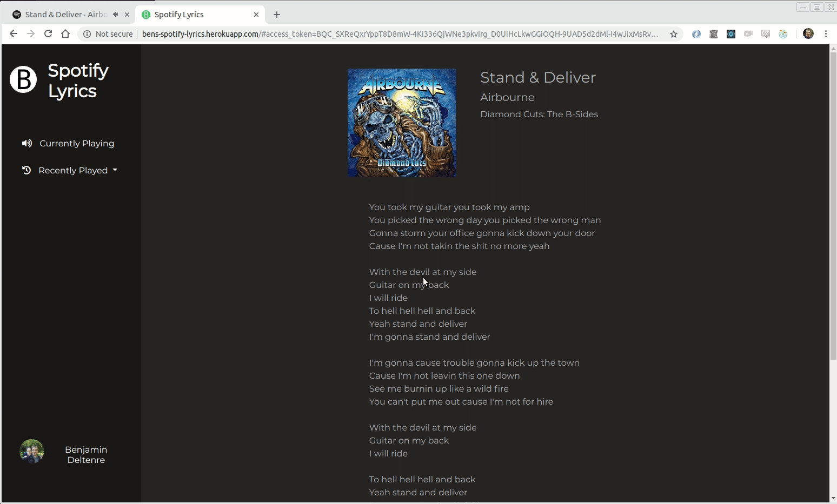The height and width of the screenshot is (504, 837).
Task: Click the Spotify Lyrics title text
Action: [78, 80]
